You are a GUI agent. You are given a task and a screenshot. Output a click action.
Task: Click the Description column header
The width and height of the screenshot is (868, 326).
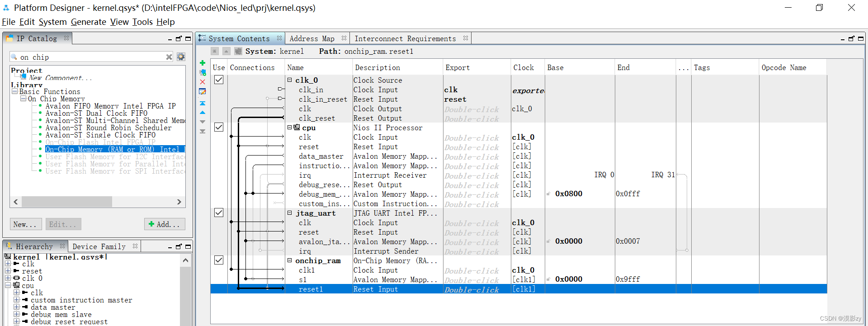377,67
